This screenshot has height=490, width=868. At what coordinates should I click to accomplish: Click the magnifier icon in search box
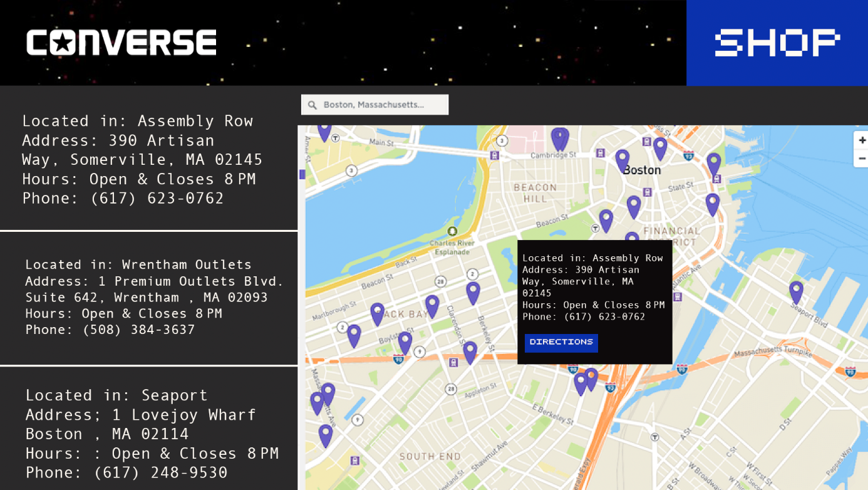click(313, 105)
